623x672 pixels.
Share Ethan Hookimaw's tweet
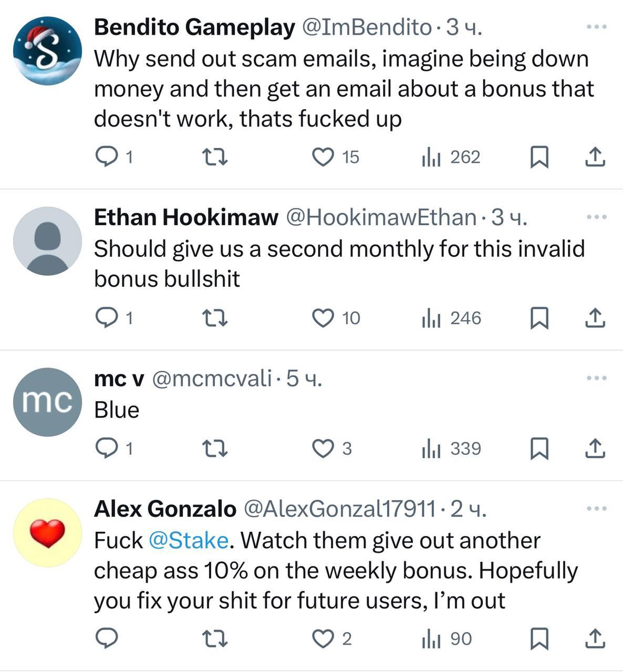point(595,318)
